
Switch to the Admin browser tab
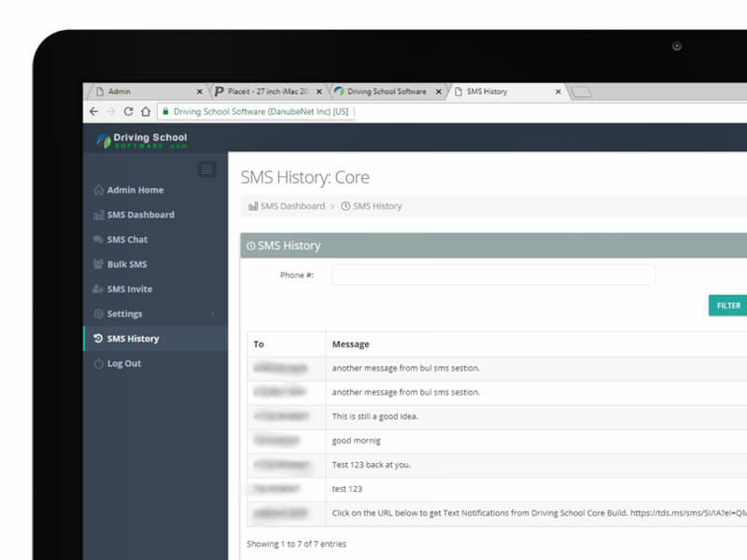tap(140, 91)
